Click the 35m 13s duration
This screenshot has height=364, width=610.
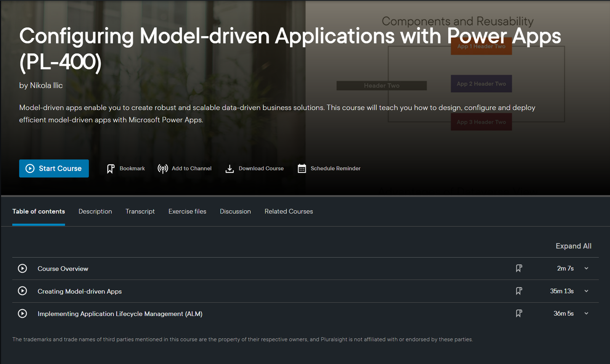tap(562, 291)
